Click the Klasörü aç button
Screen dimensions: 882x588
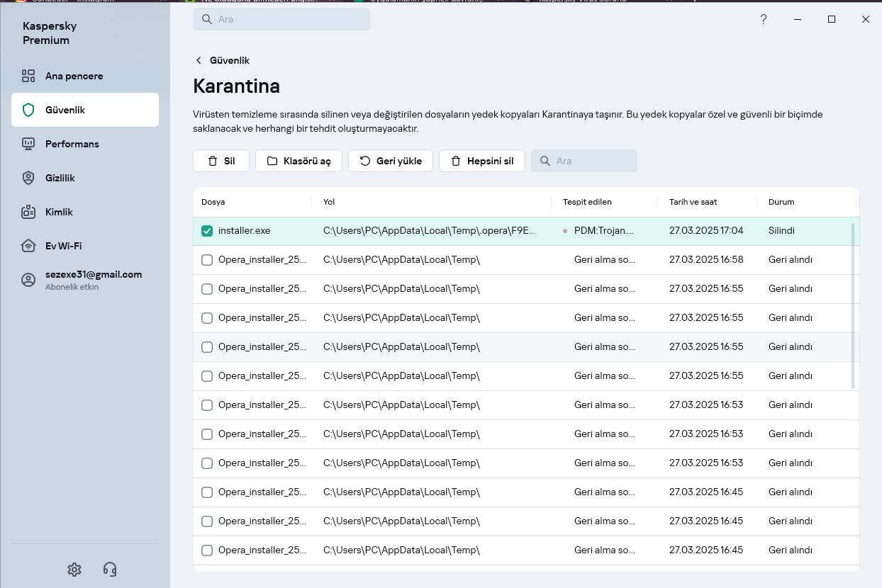tap(298, 161)
